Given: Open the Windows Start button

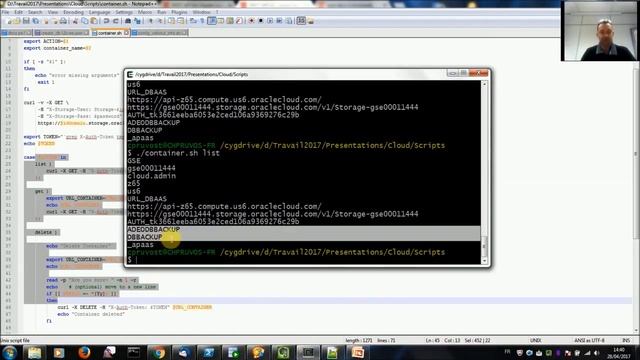Looking at the screenshot, I should 9,352.
